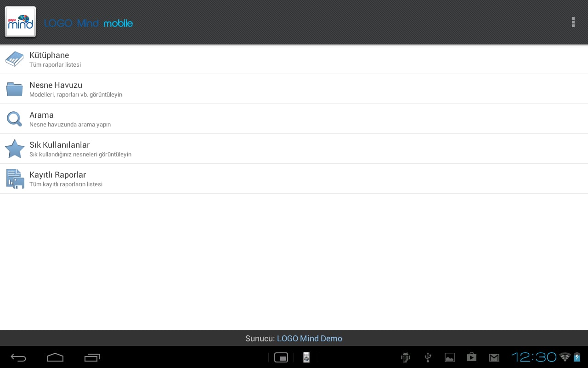
Task: Tap the Android back button
Action: click(x=18, y=357)
